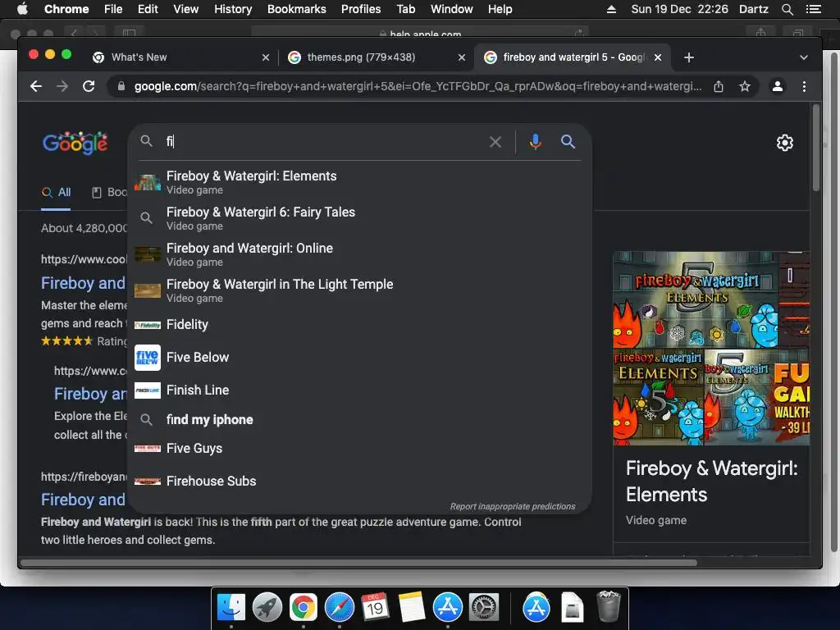Click Report inappropriate predictions
840x630 pixels.
pyautogui.click(x=512, y=506)
